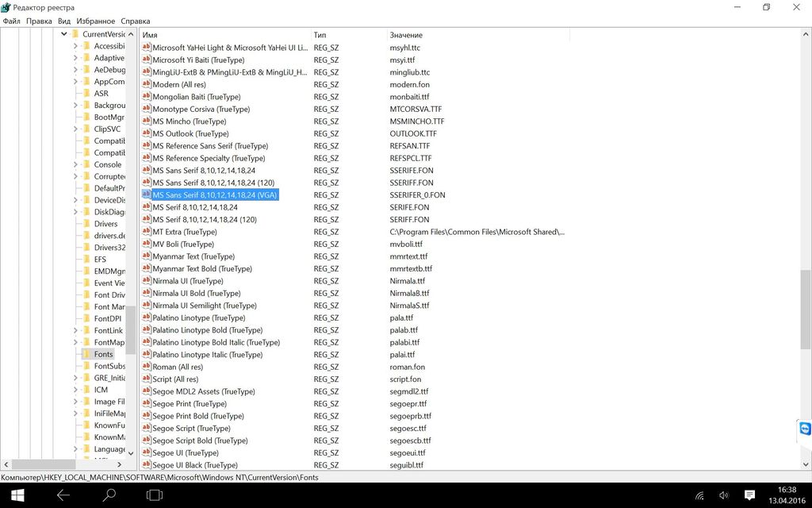Click the TeamViewer side panel icon
Image resolution: width=812 pixels, height=508 pixels.
point(804,429)
